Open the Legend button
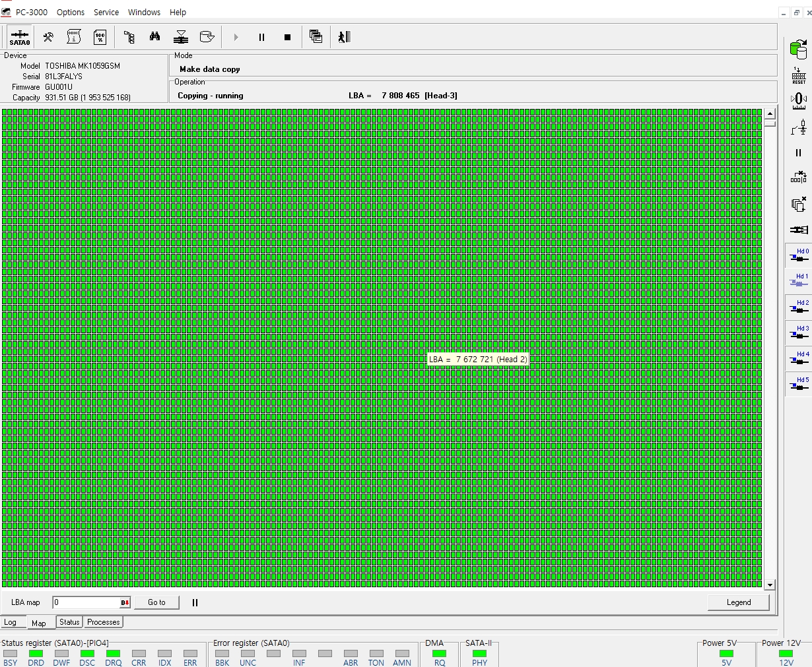The width and height of the screenshot is (812, 667). tap(738, 602)
